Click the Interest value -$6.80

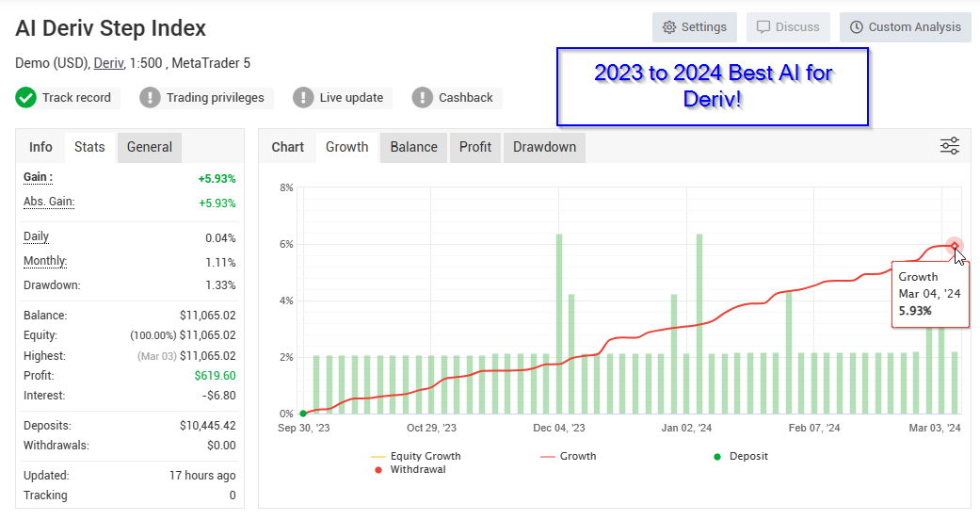click(219, 396)
